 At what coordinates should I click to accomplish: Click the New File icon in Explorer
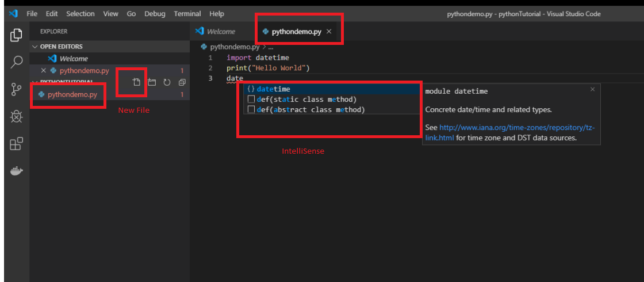click(x=136, y=82)
